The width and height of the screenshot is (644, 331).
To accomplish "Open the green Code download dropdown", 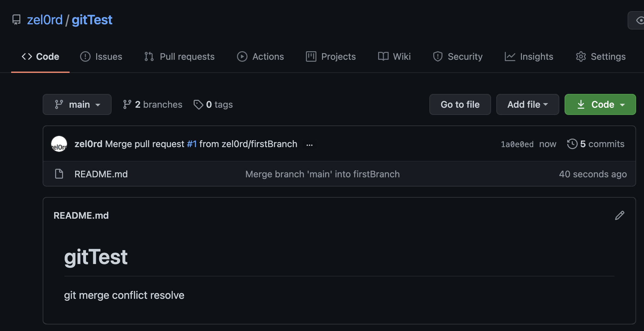I will [600, 104].
